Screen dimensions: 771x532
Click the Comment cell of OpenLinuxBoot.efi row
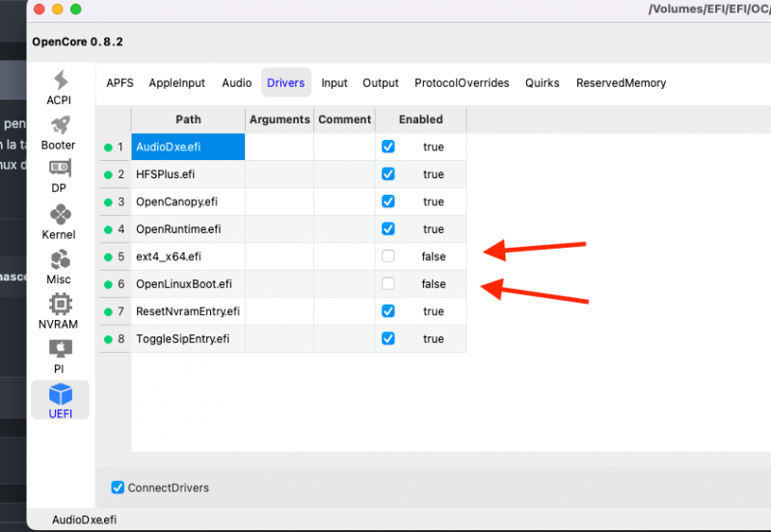tap(344, 283)
